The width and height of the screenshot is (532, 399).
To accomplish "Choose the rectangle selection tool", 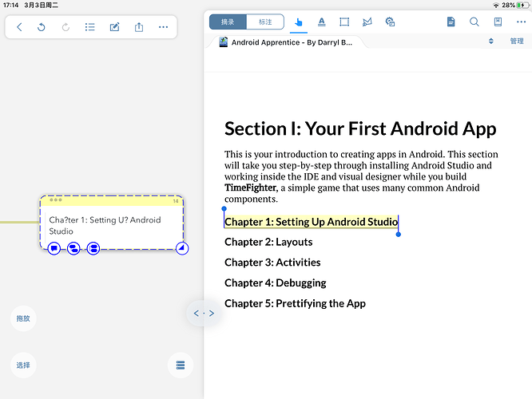I will click(344, 22).
